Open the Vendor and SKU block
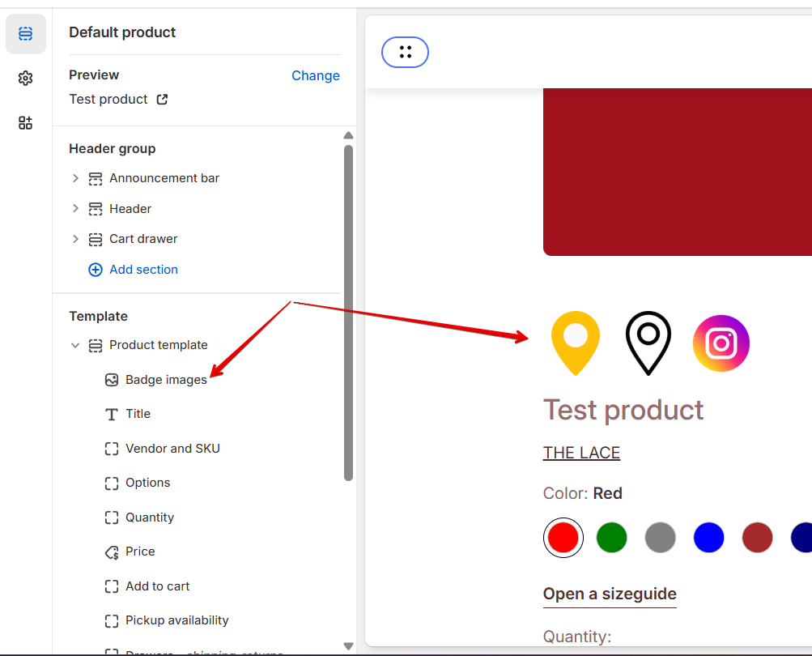812x656 pixels. [x=172, y=448]
